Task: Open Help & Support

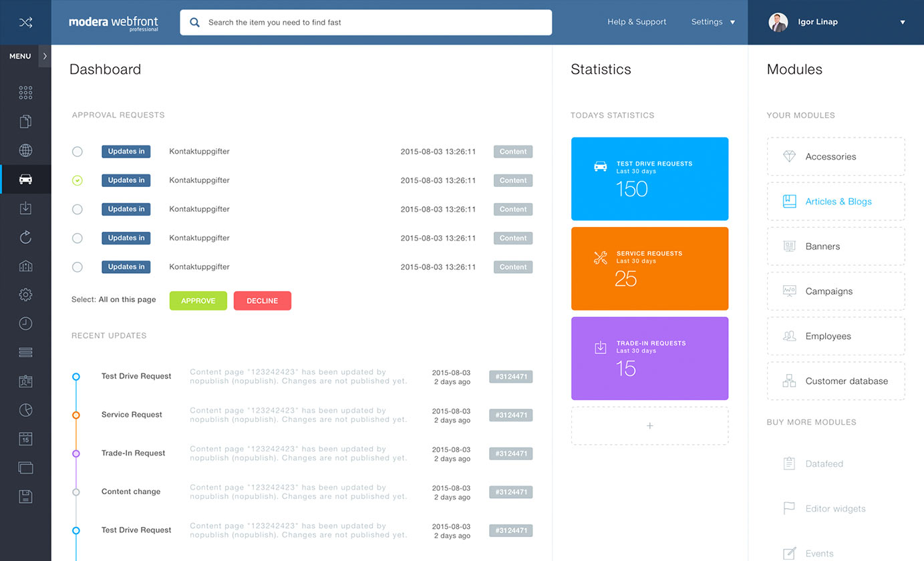Action: tap(636, 22)
